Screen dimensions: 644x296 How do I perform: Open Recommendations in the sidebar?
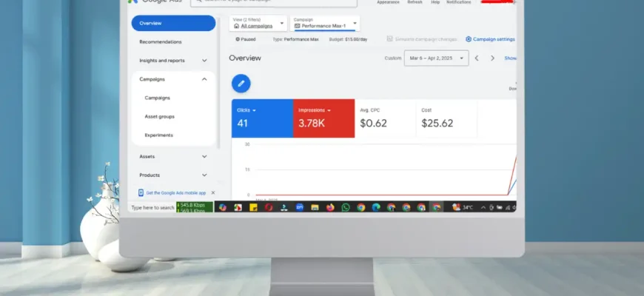point(160,42)
